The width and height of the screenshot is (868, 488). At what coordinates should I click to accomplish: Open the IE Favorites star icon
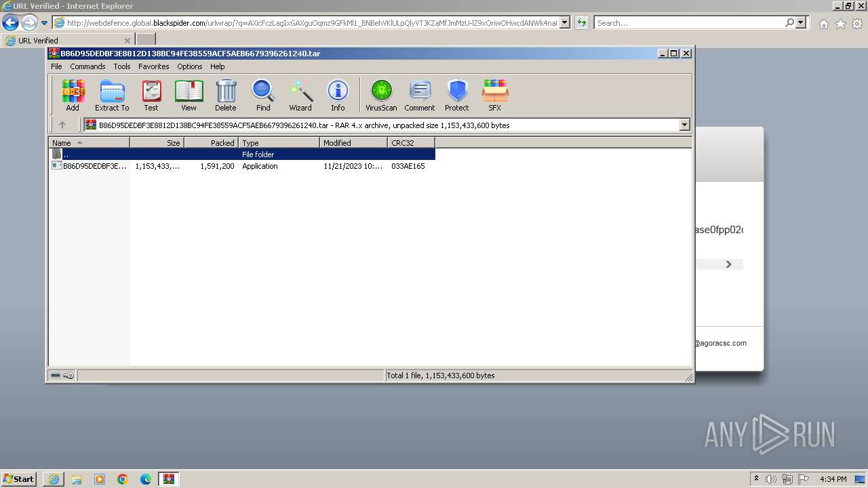(840, 24)
